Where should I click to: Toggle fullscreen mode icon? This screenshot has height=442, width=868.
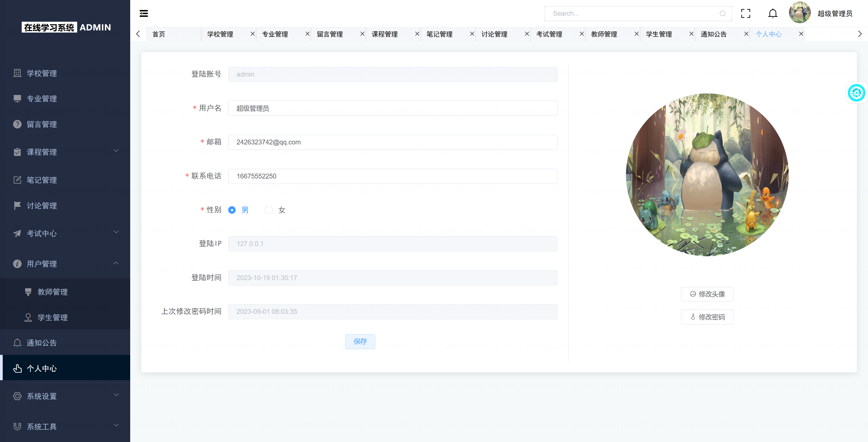click(x=745, y=14)
